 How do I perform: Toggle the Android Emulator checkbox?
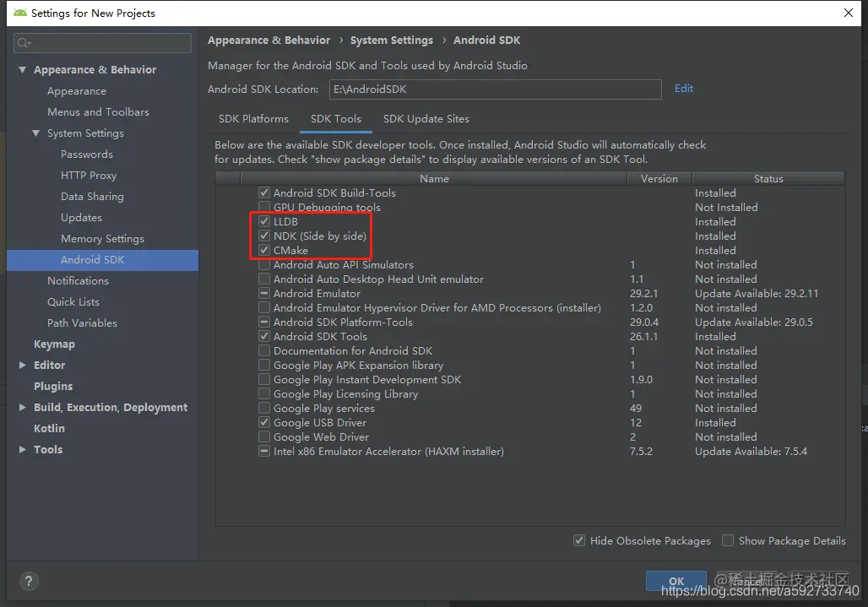[264, 293]
